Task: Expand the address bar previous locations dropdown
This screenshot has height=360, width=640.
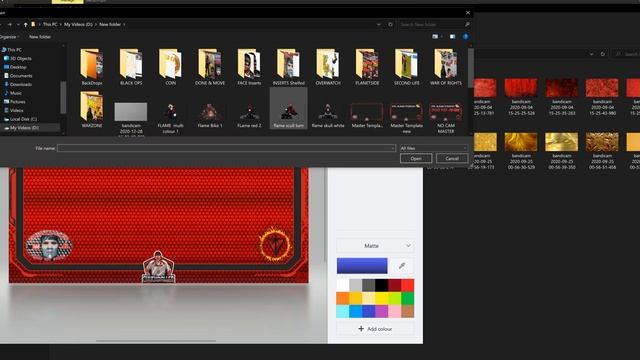Action: point(379,24)
